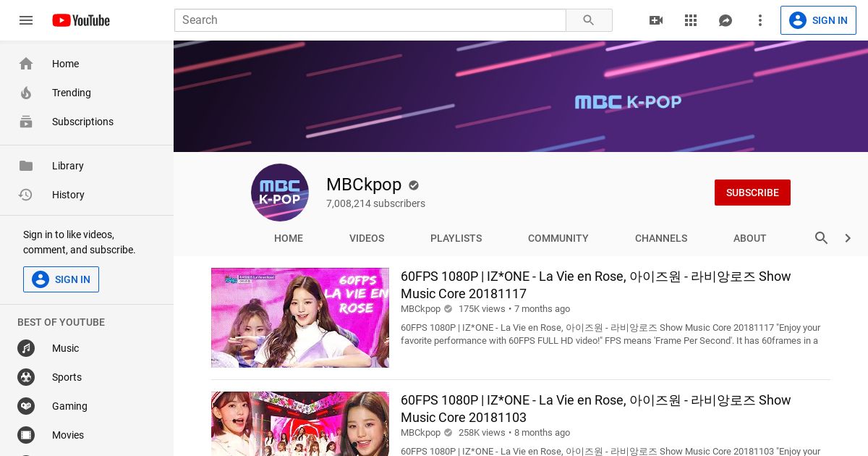The height and width of the screenshot is (456, 868).
Task: Open the video title ending in 20181103
Action: point(596,409)
